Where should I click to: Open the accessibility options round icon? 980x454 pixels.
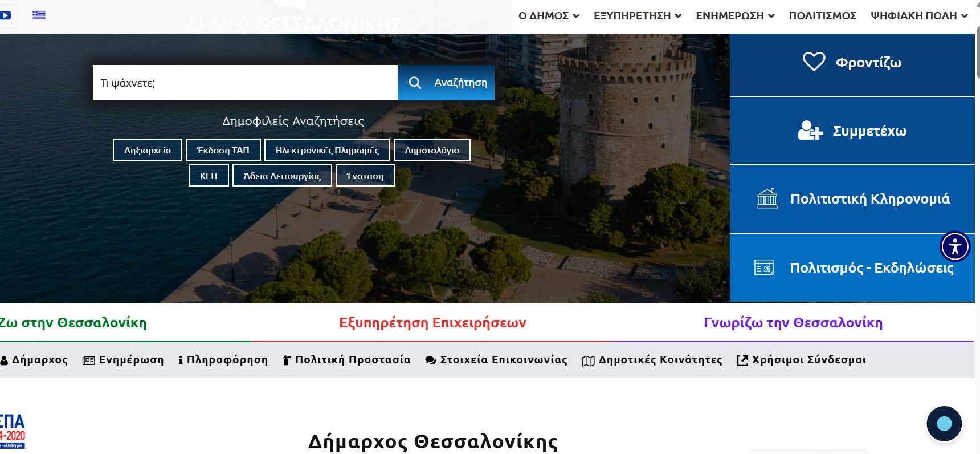tap(955, 246)
